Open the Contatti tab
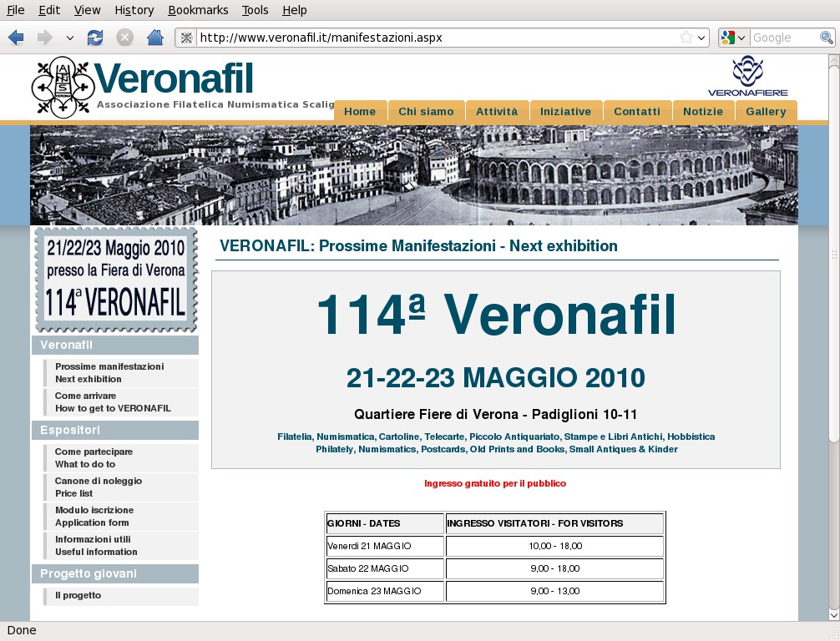This screenshot has height=641, width=840. pos(637,111)
